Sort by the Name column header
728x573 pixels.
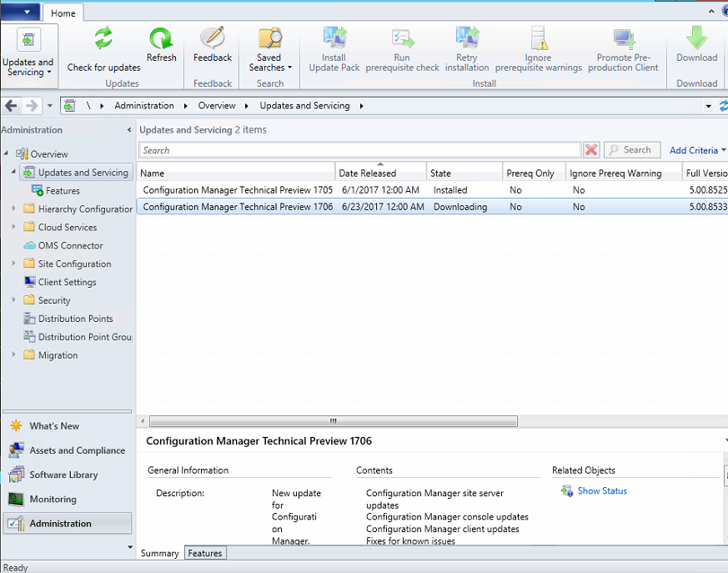236,173
